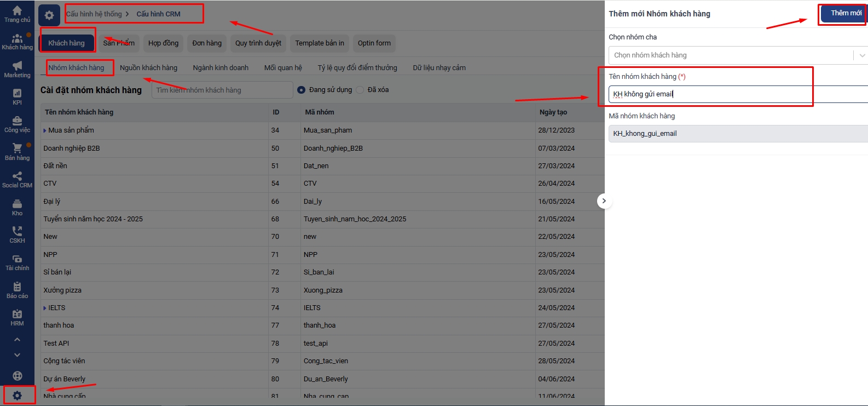This screenshot has width=868, height=406.
Task: Open the Báo cáo report icon
Action: [x=17, y=287]
